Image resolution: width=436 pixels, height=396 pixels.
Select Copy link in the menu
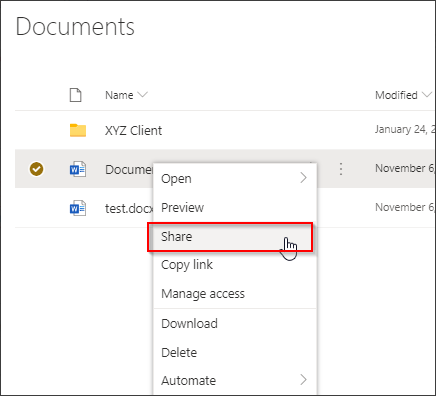click(187, 265)
